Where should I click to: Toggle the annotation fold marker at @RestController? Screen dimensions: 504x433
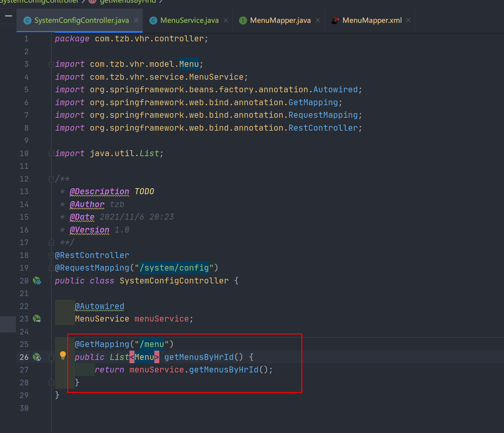(x=51, y=255)
